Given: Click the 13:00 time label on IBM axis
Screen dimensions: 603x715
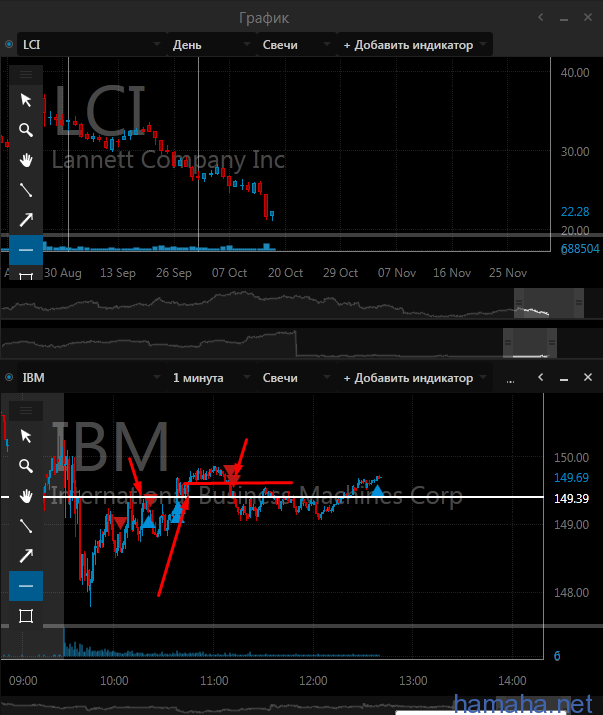Looking at the screenshot, I should [x=413, y=681].
